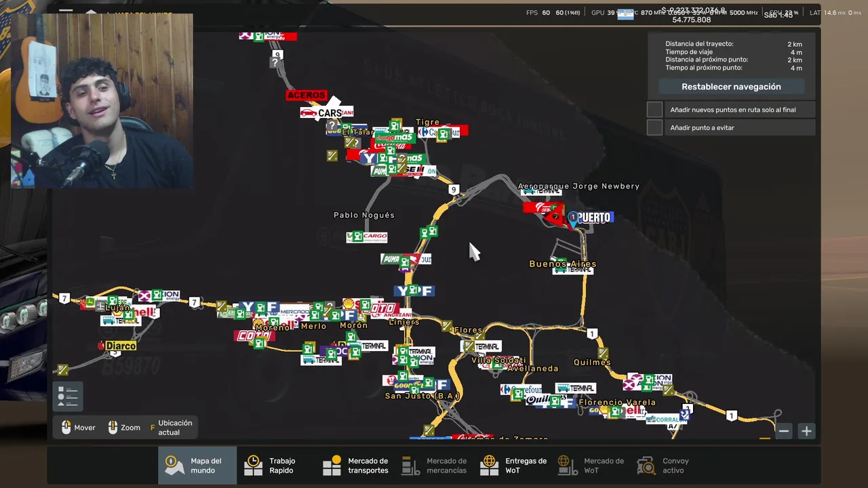Click the Luján city label
The image size is (868, 488).
tap(117, 308)
